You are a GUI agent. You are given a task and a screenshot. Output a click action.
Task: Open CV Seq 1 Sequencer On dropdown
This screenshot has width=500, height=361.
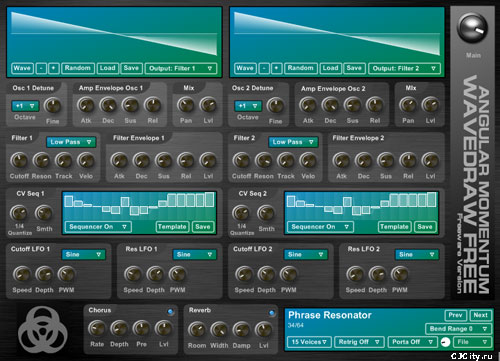tap(98, 227)
